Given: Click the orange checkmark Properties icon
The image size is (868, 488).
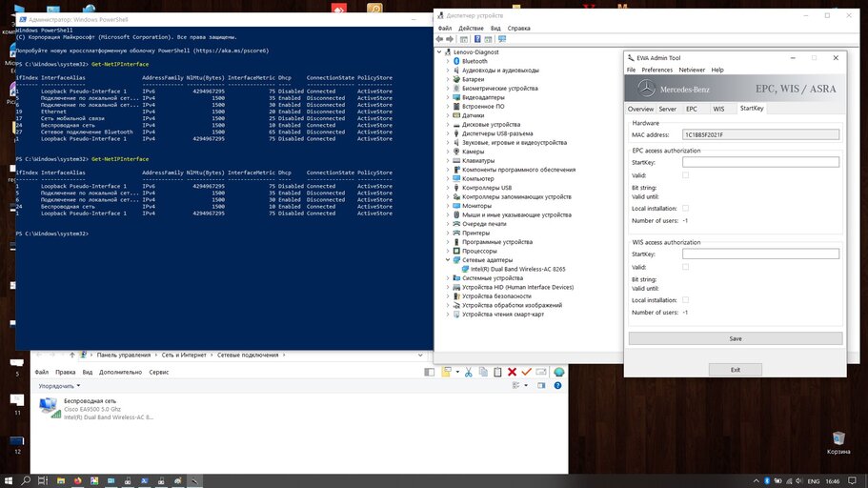Looking at the screenshot, I should pos(527,372).
